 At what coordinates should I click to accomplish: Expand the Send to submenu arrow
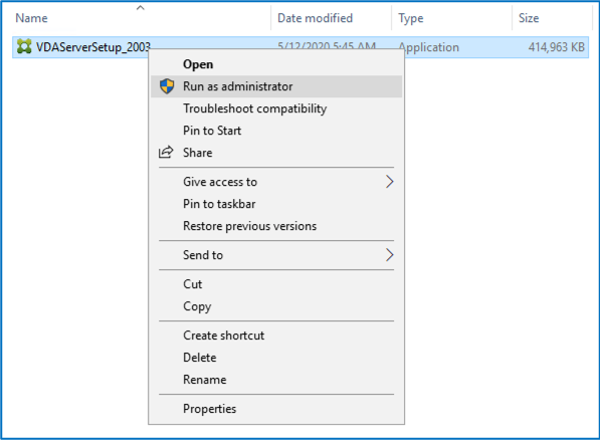[x=390, y=255]
